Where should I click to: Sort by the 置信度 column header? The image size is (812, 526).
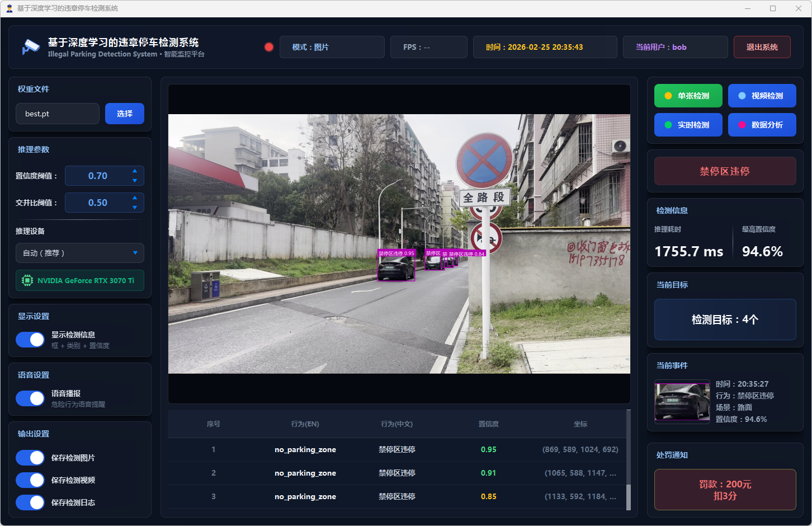488,424
